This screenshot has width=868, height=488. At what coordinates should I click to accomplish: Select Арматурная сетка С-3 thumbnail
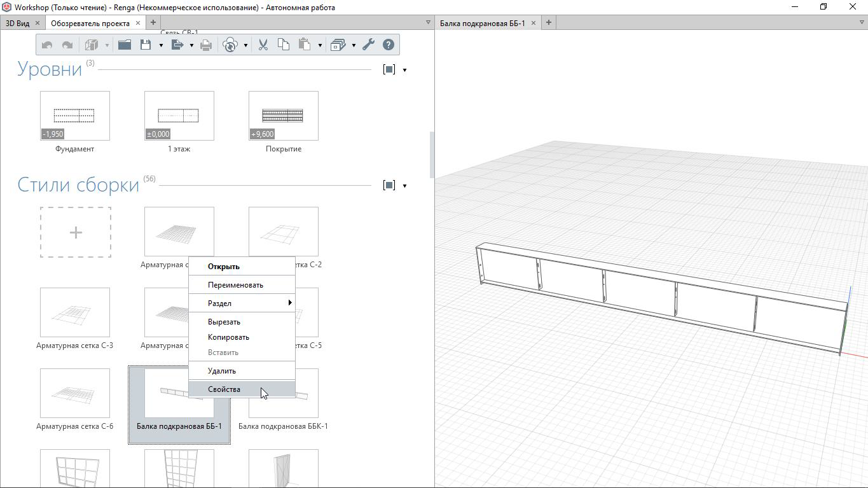[x=75, y=312]
